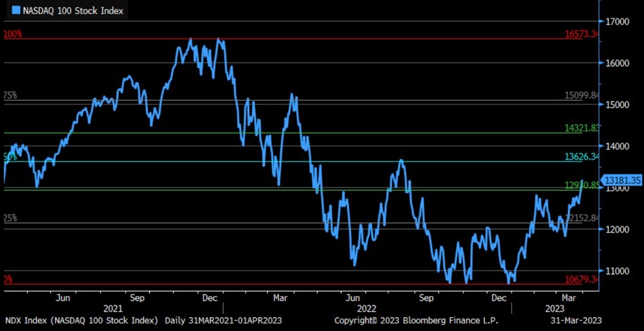
Task: Click the 75% Fibonacci label
Action: point(10,96)
